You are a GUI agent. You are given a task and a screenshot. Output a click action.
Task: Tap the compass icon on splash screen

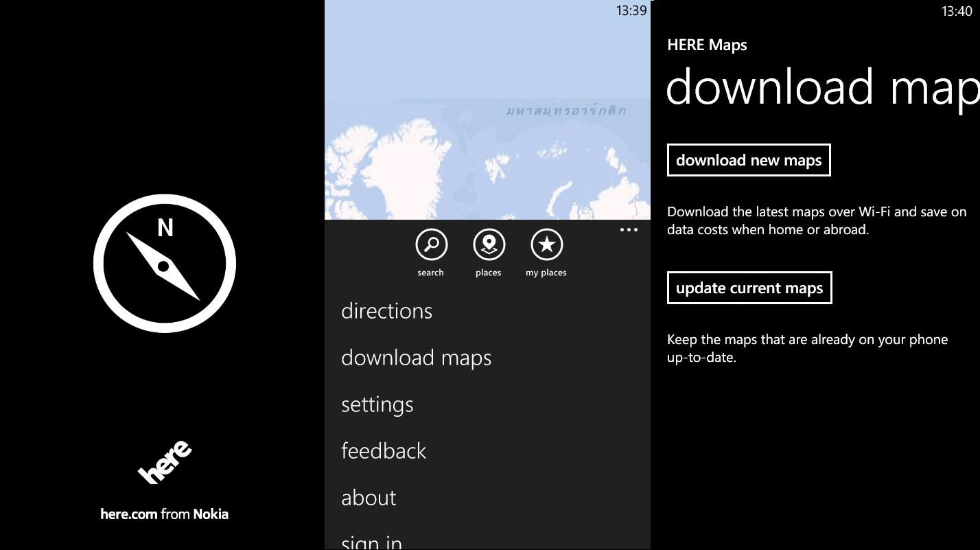(165, 264)
